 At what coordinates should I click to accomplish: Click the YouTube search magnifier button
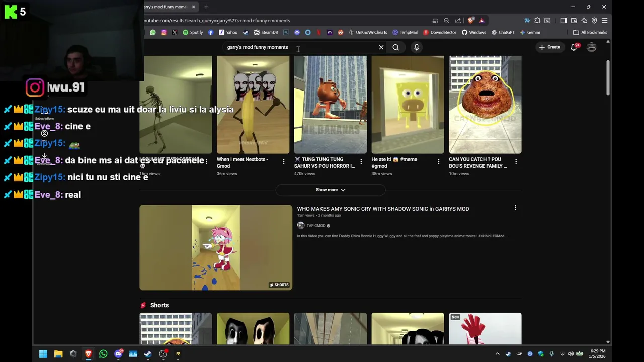396,47
